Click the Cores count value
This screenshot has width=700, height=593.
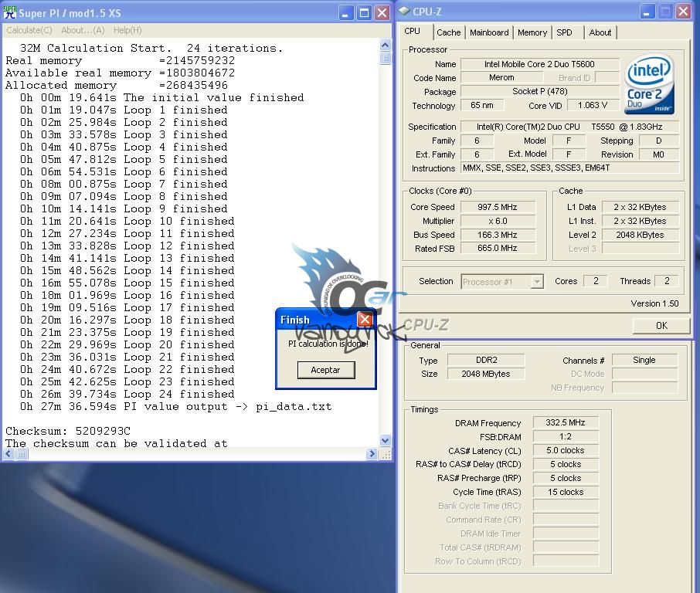[x=596, y=280]
